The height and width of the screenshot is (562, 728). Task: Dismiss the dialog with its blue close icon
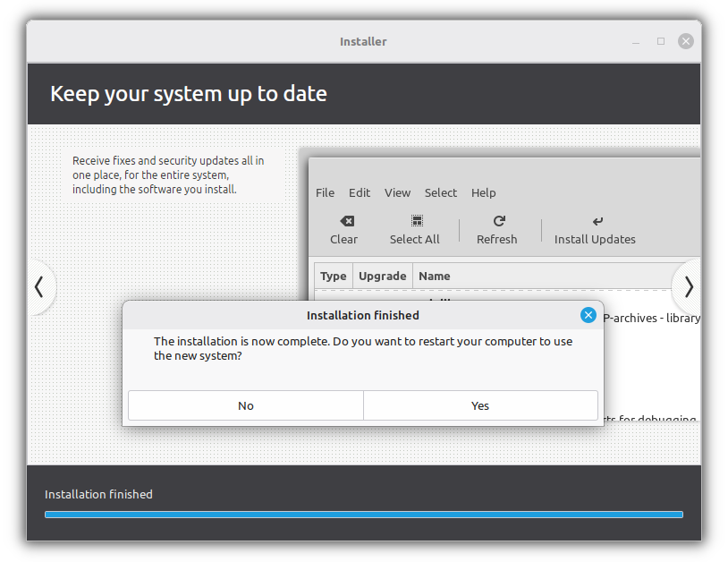[x=588, y=315]
